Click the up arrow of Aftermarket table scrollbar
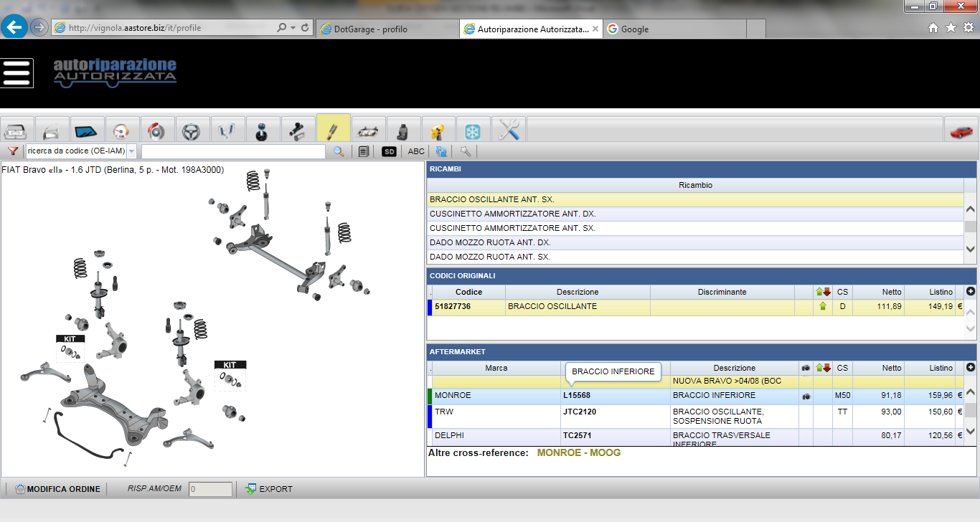Screen dimensions: 980x522 coord(971,392)
